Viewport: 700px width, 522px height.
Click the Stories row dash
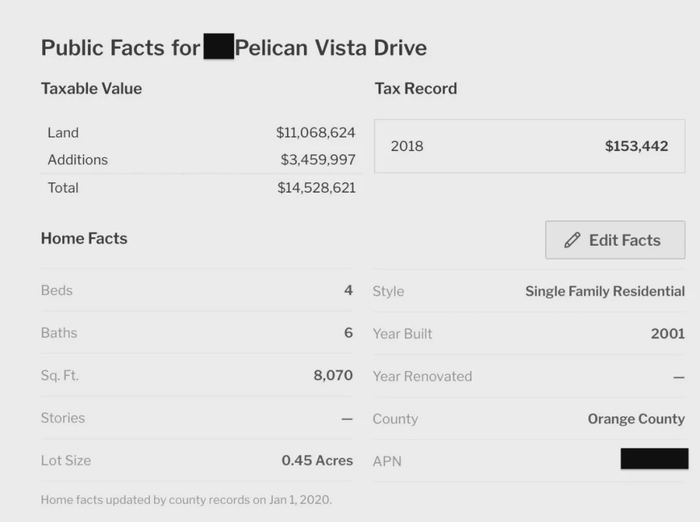tap(347, 418)
